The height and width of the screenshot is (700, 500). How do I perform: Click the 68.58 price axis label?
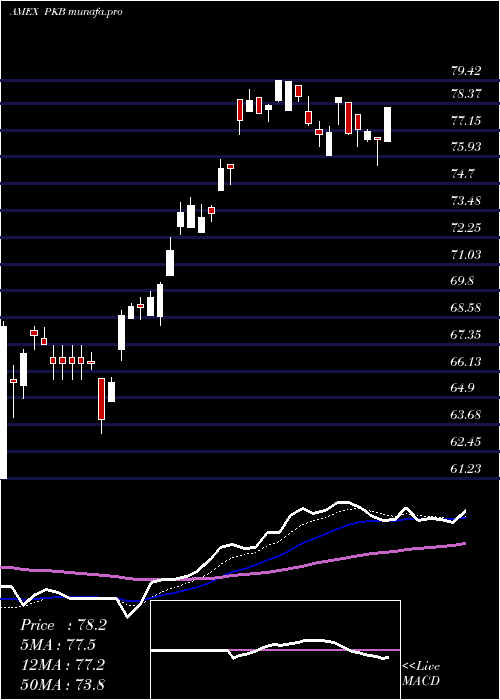tap(466, 308)
